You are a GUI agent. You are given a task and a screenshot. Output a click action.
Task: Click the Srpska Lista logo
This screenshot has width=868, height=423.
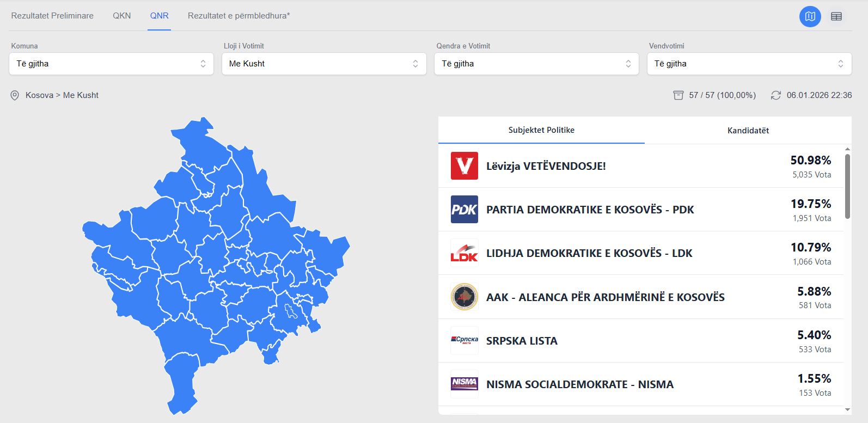point(464,340)
